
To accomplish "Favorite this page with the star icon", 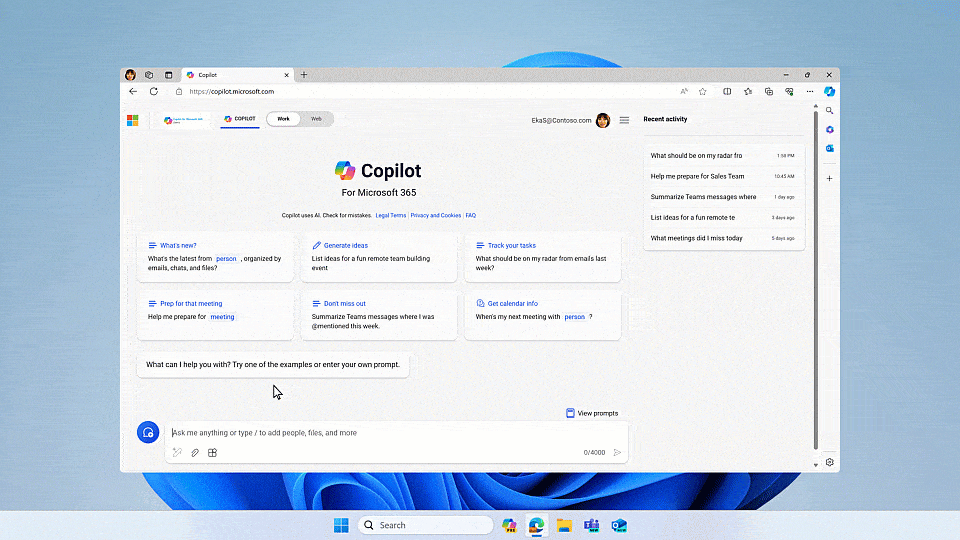I will point(703,91).
